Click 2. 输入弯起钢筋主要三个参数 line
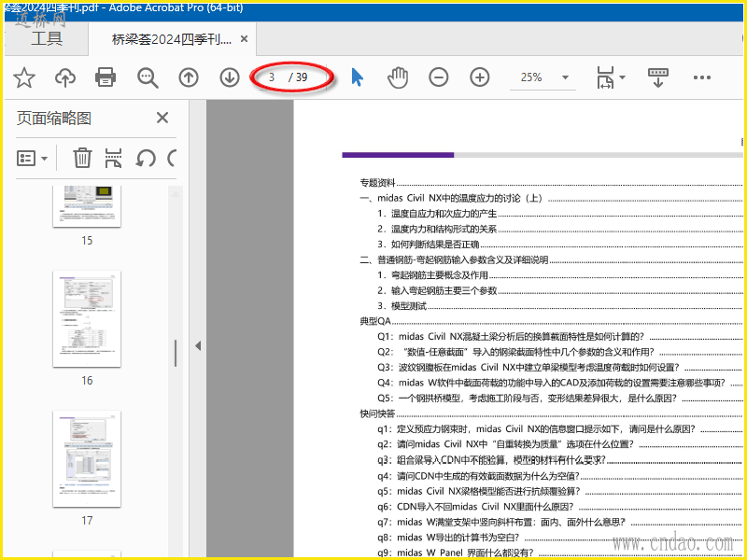The width and height of the screenshot is (747, 560). [437, 290]
